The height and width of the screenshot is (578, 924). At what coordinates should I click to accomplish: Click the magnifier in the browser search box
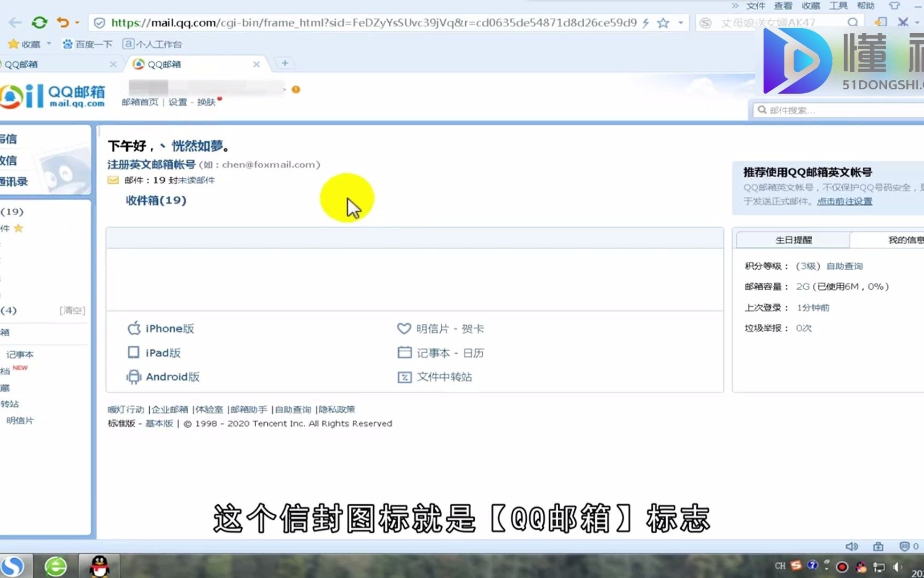point(853,22)
